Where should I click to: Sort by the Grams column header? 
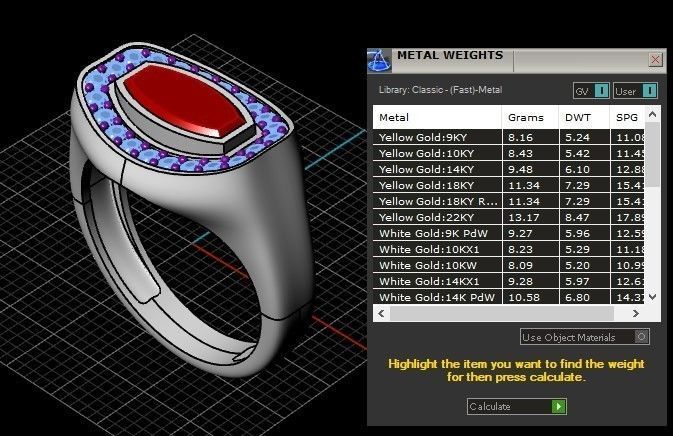(x=530, y=117)
